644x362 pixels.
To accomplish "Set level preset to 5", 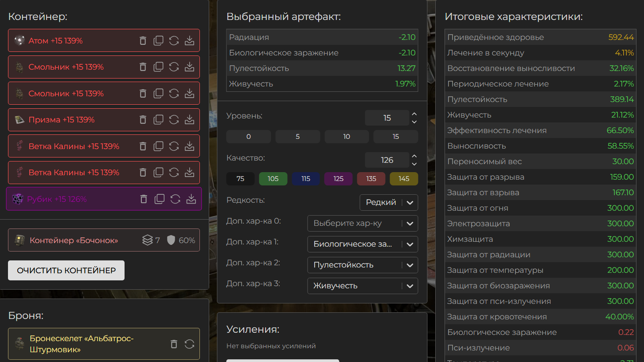I will [298, 137].
